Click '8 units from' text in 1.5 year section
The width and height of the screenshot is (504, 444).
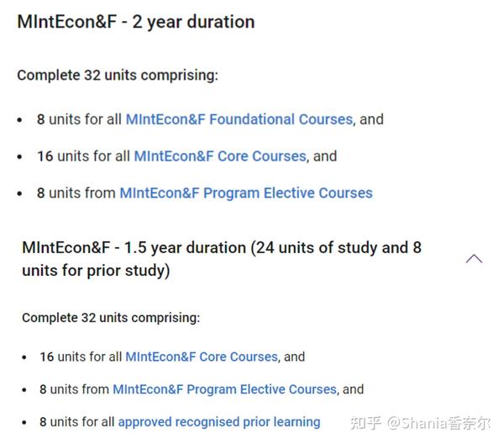(74, 389)
